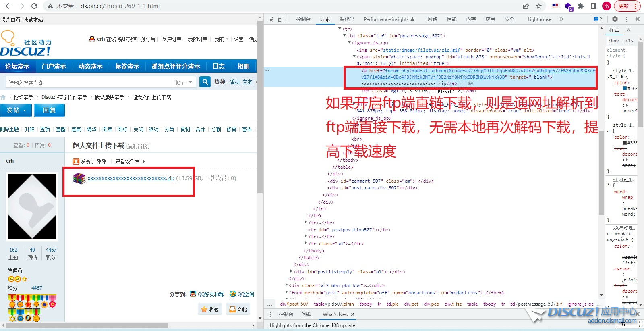Click the blue forum search magnifier button
Viewport: 644px width, 331px height.
(205, 82)
